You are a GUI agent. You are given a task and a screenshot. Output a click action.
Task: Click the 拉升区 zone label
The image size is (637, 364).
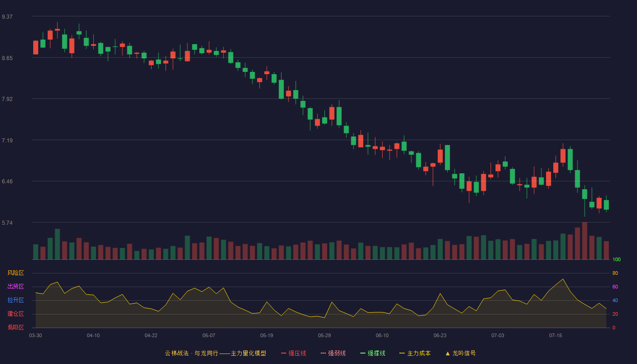pyautogui.click(x=15, y=300)
